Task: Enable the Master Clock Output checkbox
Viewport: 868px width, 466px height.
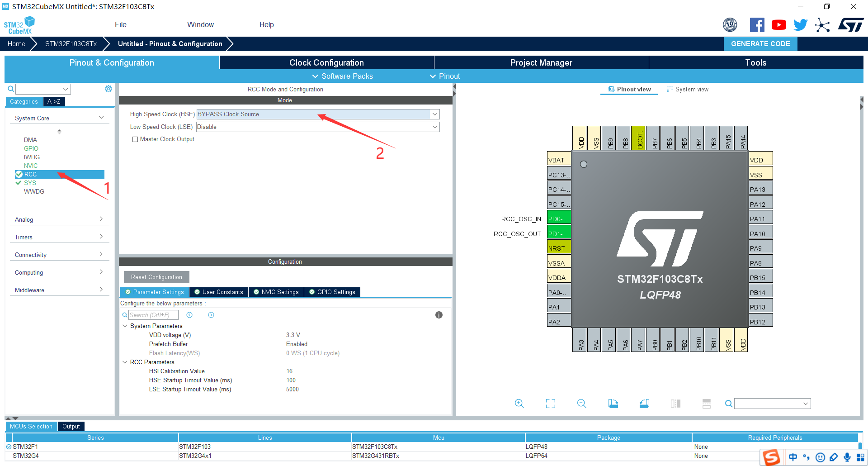Action: pos(135,139)
